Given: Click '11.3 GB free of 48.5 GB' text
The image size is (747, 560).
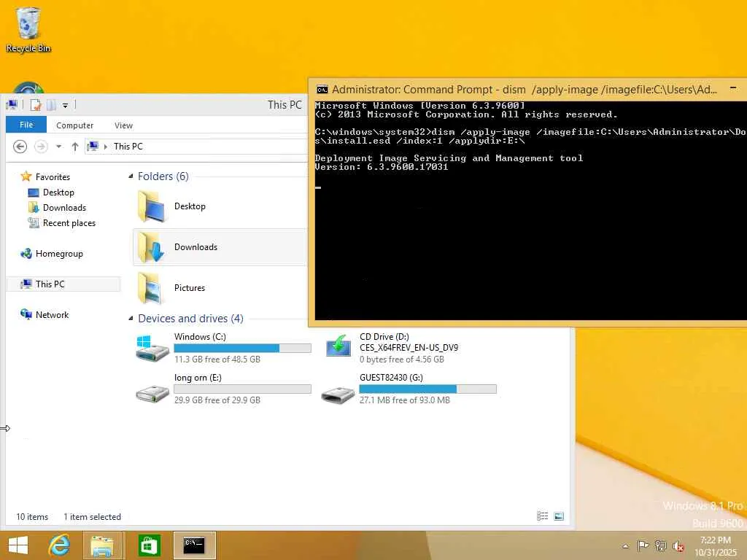Looking at the screenshot, I should (217, 359).
